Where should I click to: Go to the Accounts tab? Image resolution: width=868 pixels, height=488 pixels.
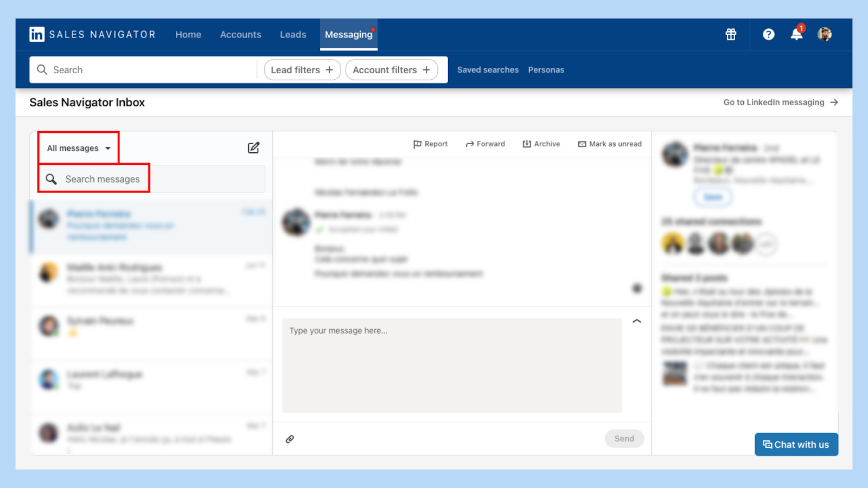(240, 34)
